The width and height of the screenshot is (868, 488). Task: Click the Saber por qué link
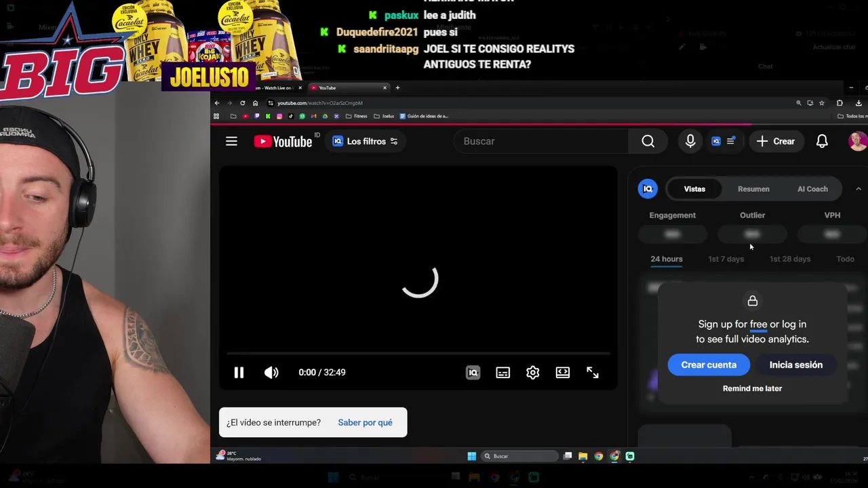tap(365, 422)
